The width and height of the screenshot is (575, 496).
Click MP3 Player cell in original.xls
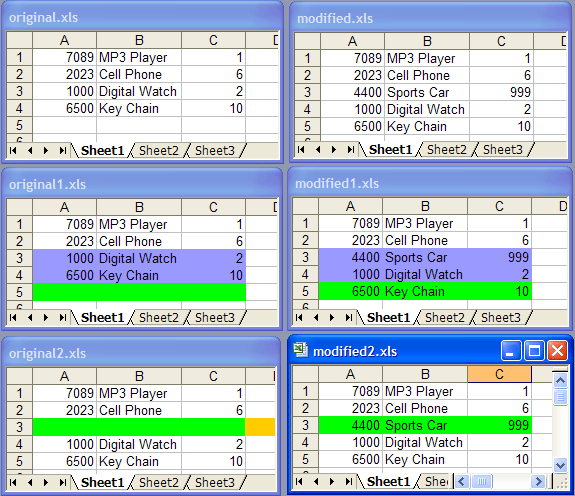point(139,58)
